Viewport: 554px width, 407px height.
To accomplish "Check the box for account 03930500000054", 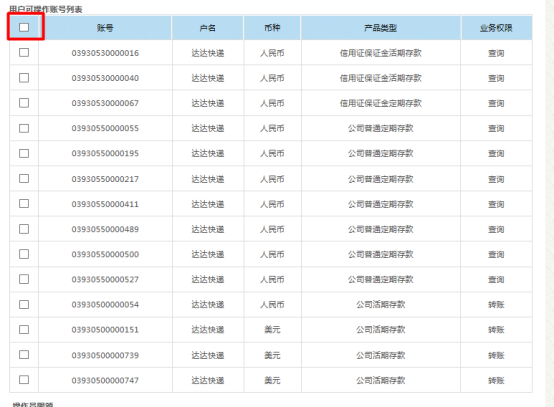I will click(24, 304).
